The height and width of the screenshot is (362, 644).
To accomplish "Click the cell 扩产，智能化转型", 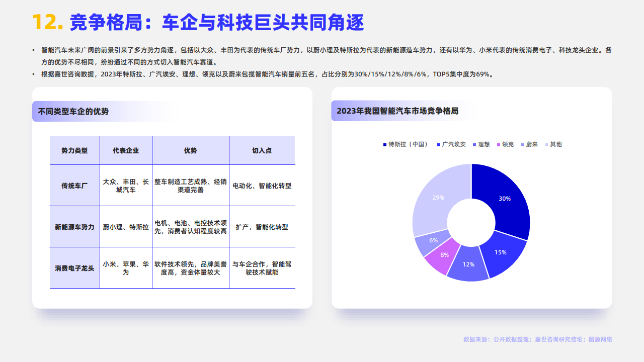I will tap(262, 227).
